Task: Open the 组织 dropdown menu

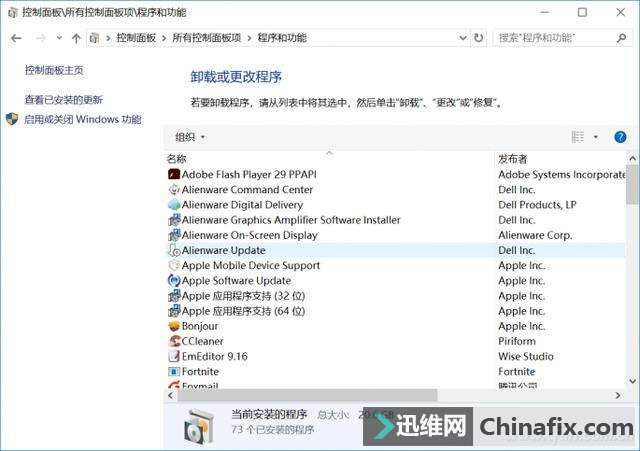Action: point(190,137)
